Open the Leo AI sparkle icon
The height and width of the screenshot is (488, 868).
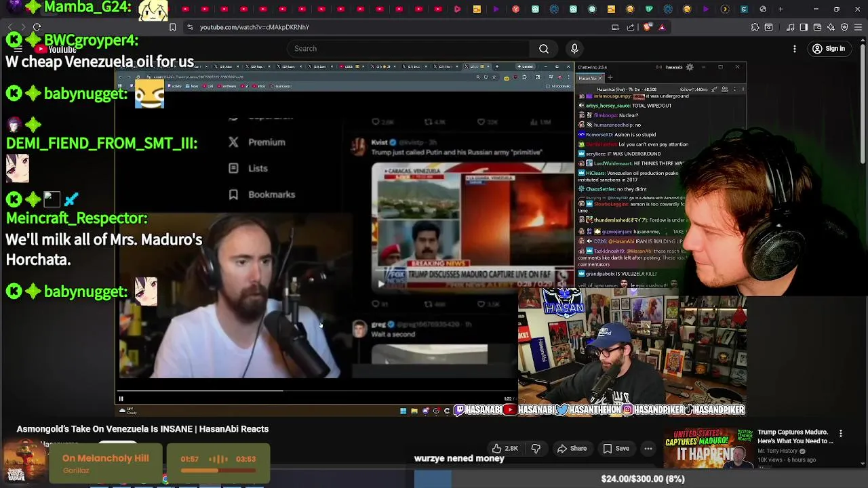(x=831, y=27)
